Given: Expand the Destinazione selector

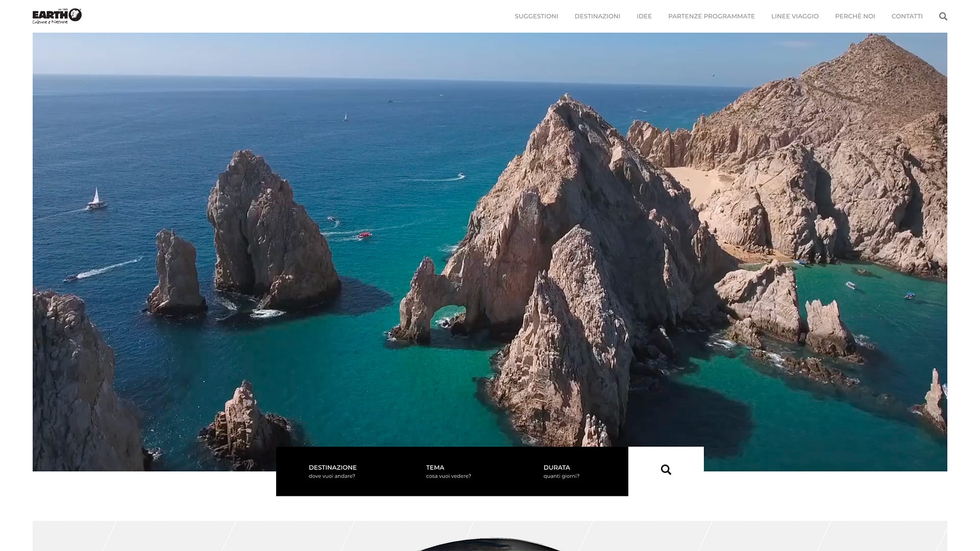Looking at the screenshot, I should point(333,467).
